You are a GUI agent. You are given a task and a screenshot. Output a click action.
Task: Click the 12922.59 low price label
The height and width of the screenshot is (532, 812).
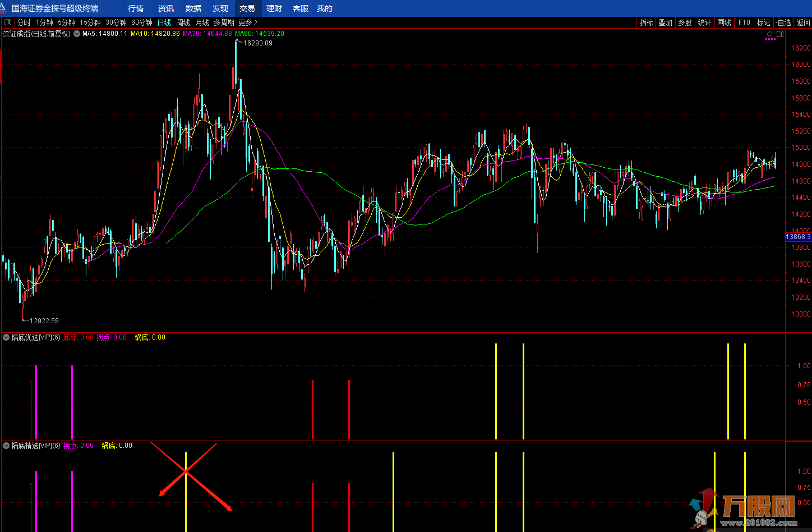pyautogui.click(x=44, y=321)
